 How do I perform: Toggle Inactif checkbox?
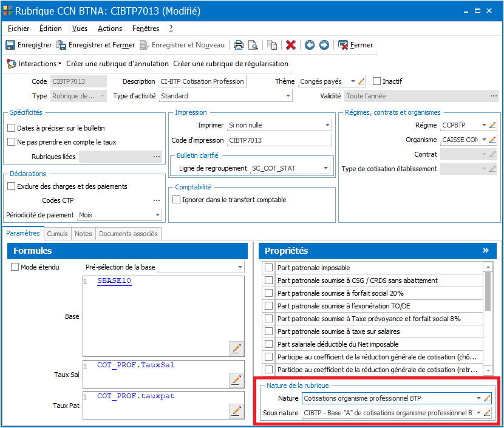376,81
